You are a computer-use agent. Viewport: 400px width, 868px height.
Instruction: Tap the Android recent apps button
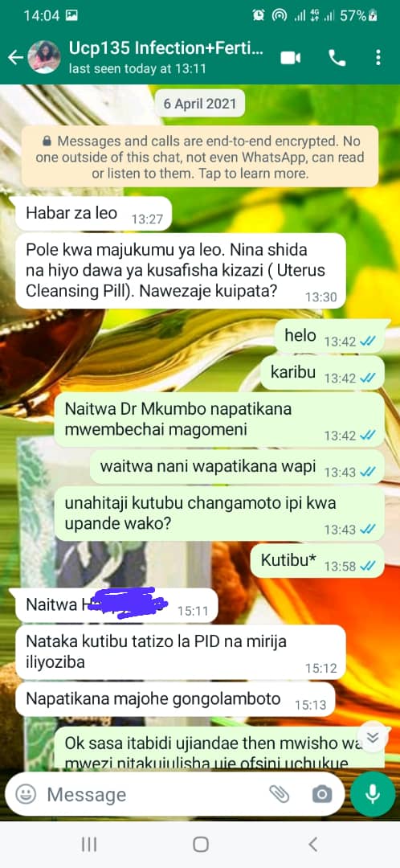click(x=89, y=844)
